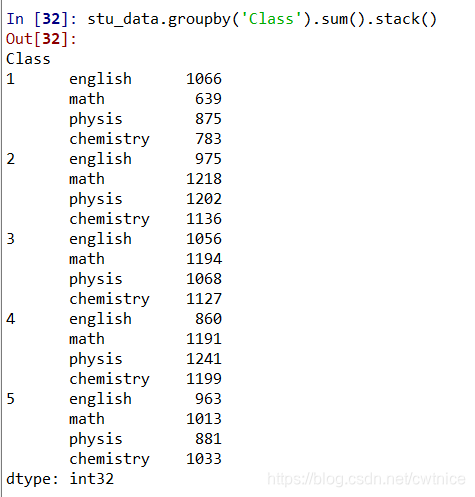Select value 1056 for class 3 english
This screenshot has height=497, width=475.
point(204,239)
